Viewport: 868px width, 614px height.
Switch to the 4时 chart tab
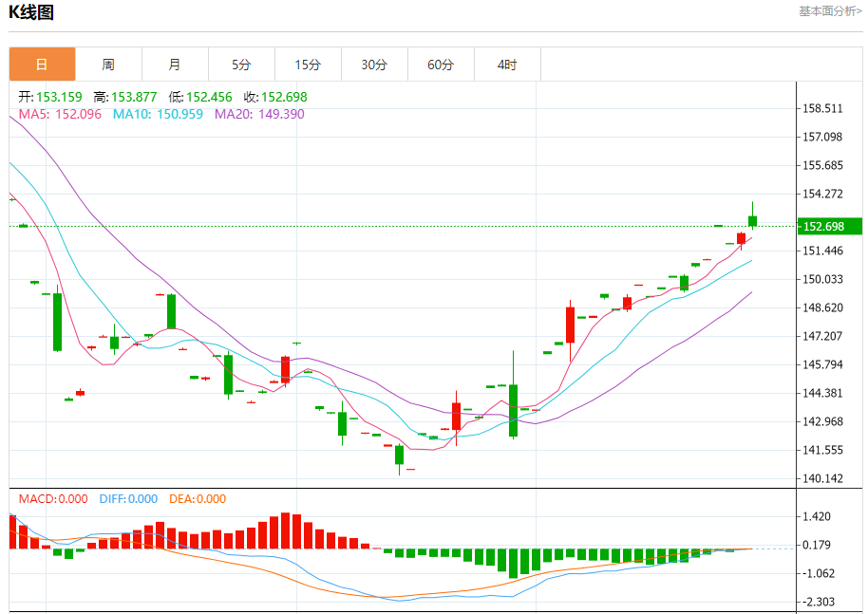point(507,65)
